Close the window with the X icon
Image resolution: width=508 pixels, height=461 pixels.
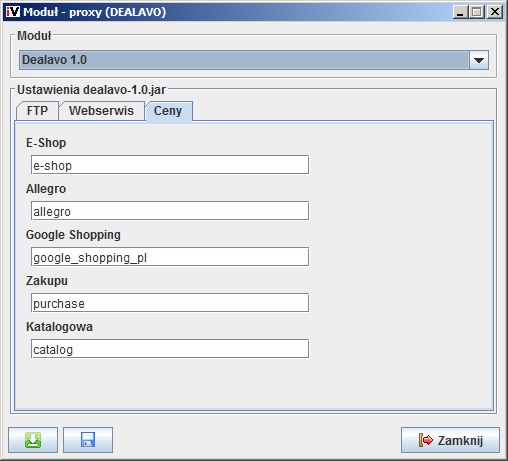point(495,12)
